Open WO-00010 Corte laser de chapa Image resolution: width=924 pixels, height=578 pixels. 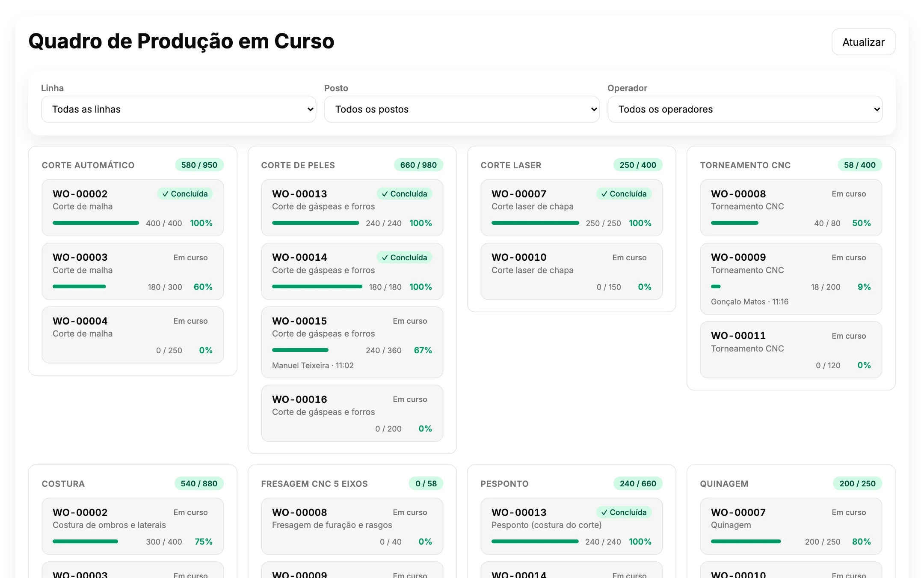click(572, 271)
